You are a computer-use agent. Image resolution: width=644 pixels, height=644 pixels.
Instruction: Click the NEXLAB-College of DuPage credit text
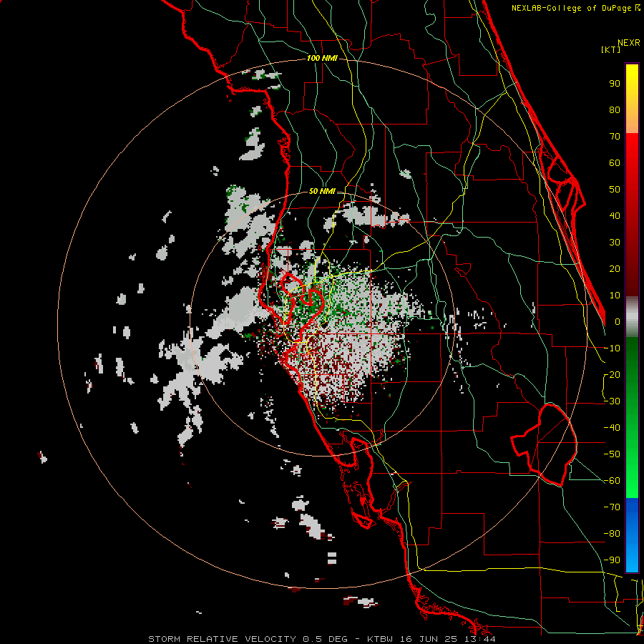click(x=575, y=8)
